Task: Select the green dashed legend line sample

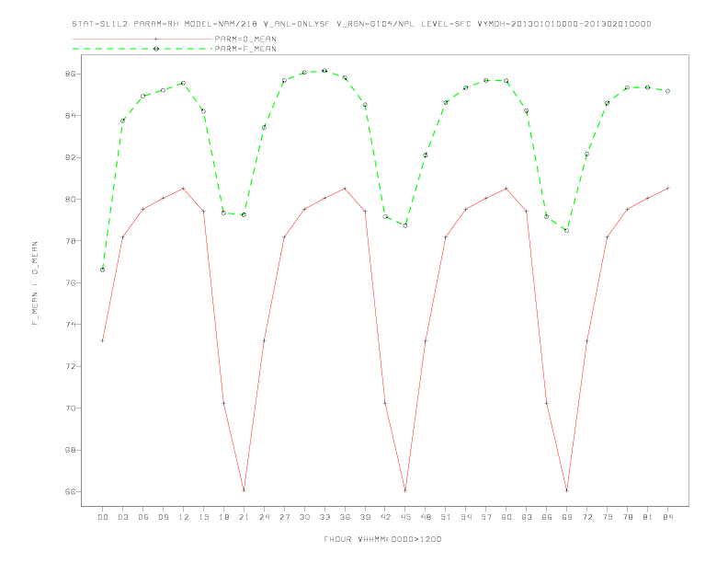Action: coord(142,49)
